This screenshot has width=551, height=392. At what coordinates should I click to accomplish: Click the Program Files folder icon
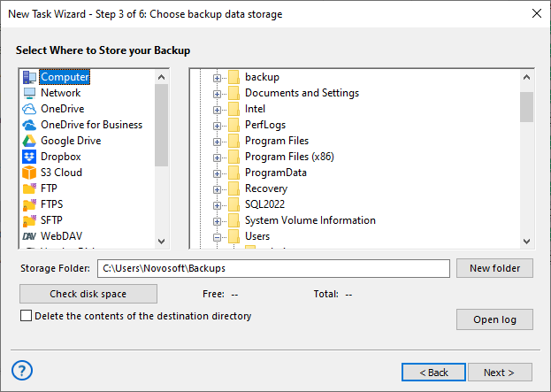[233, 141]
